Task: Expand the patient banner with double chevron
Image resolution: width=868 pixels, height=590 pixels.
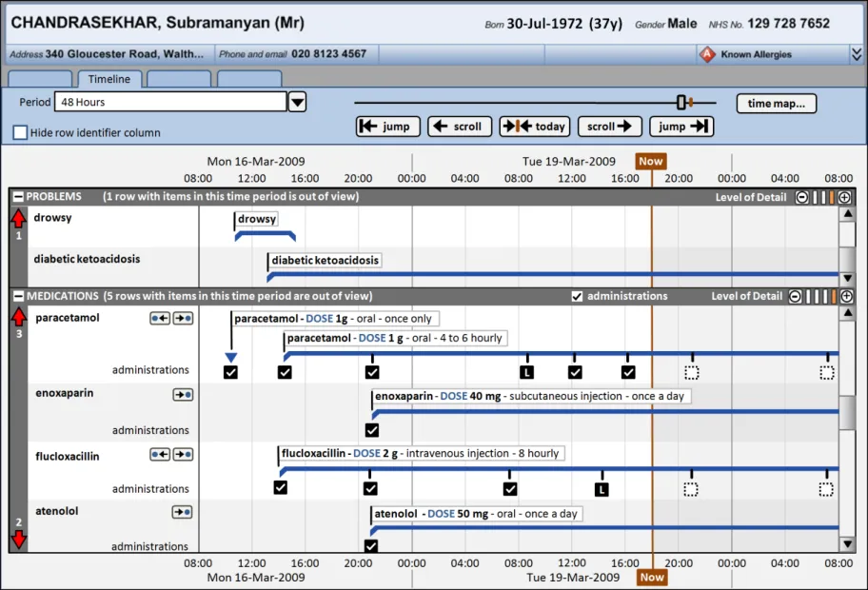Action: coord(857,55)
